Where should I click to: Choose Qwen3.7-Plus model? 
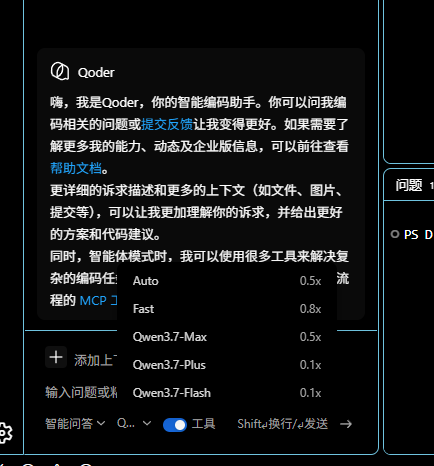click(x=227, y=365)
